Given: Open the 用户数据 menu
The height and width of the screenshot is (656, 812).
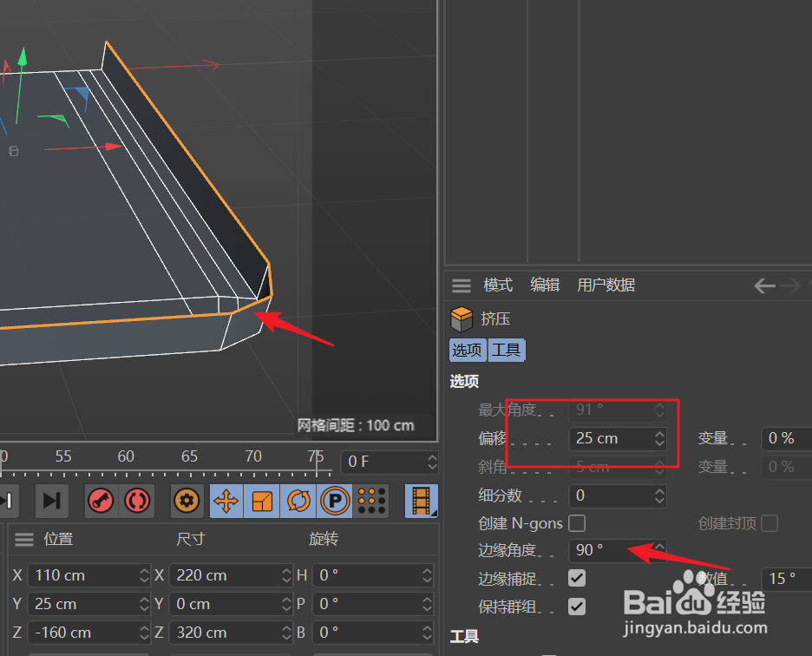Looking at the screenshot, I should [606, 285].
